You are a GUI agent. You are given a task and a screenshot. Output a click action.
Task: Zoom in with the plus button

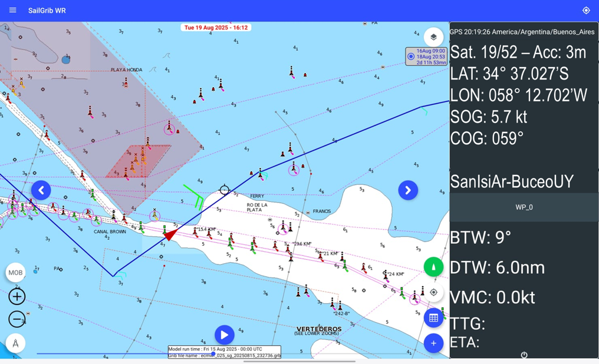click(x=16, y=296)
